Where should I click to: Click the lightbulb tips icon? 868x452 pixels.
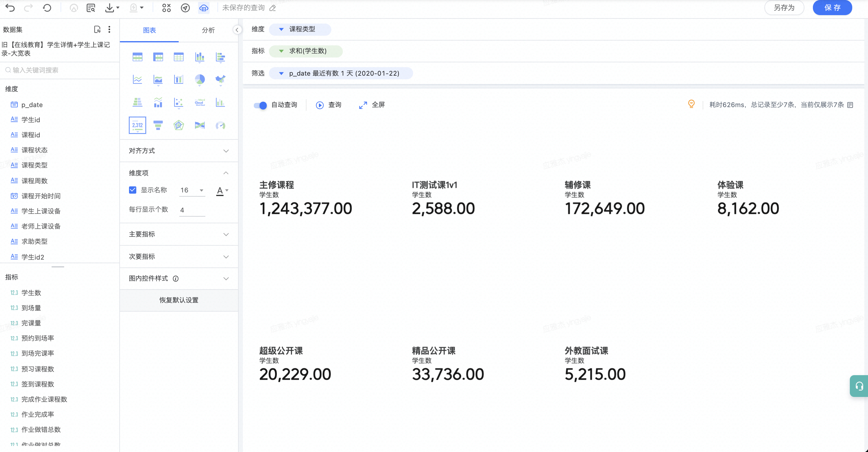[x=691, y=104]
